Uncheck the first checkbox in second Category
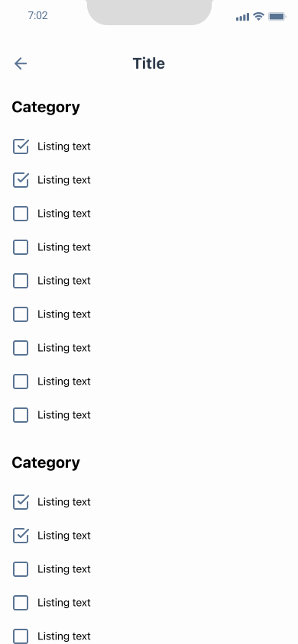 pyautogui.click(x=21, y=502)
